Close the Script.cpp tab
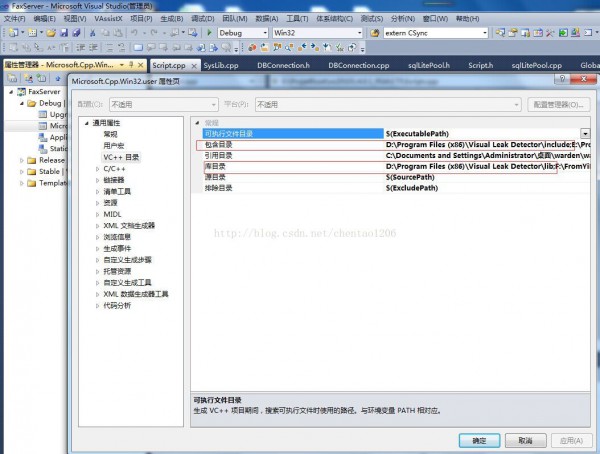The width and height of the screenshot is (600, 454). point(194,66)
